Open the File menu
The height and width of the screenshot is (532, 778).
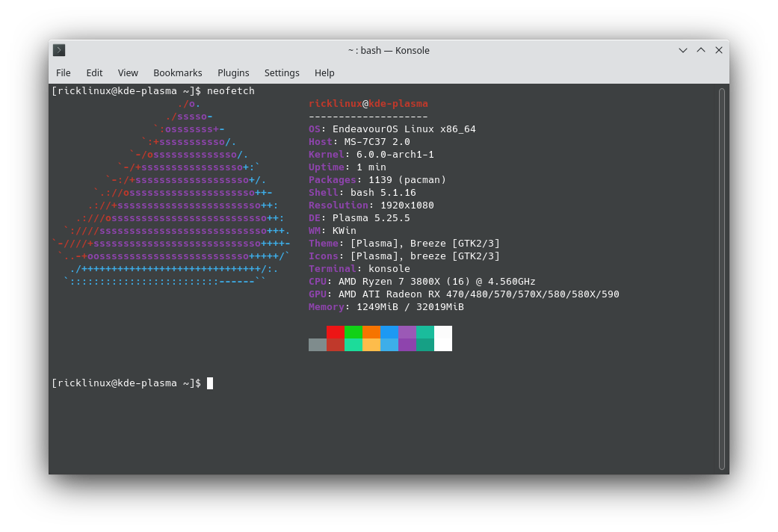[x=63, y=72]
